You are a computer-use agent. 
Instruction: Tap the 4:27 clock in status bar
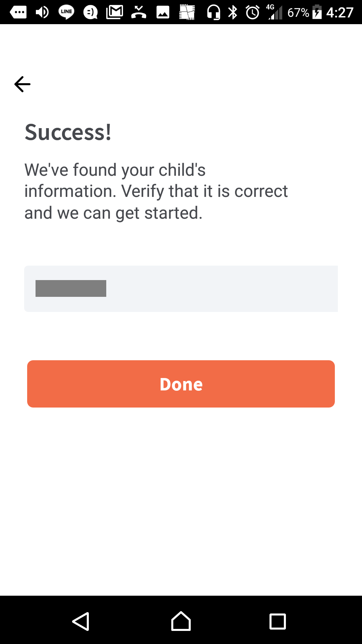(x=340, y=12)
